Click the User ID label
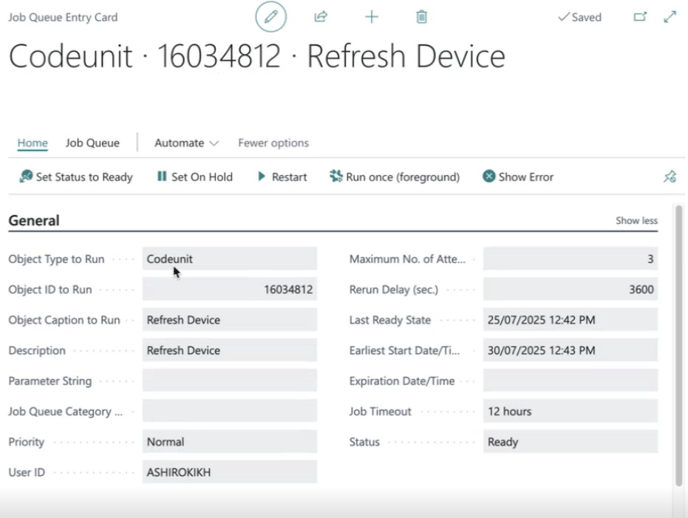Screen dimensions: 688x518 click(26, 472)
